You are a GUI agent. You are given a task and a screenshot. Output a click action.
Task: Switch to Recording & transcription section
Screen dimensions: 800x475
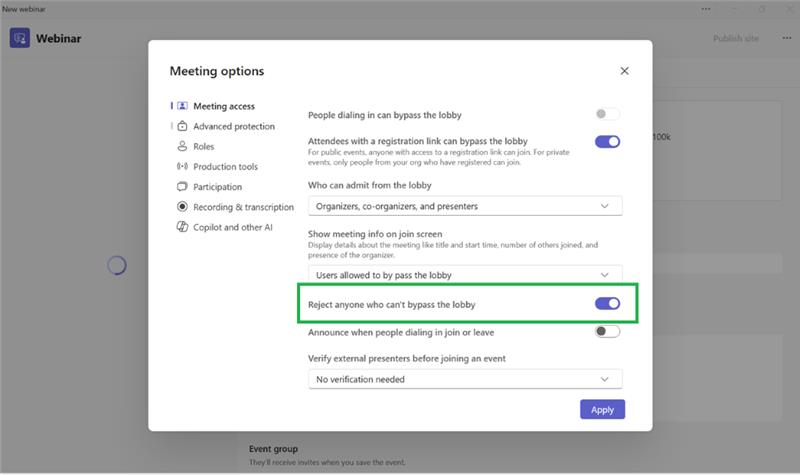tap(243, 207)
